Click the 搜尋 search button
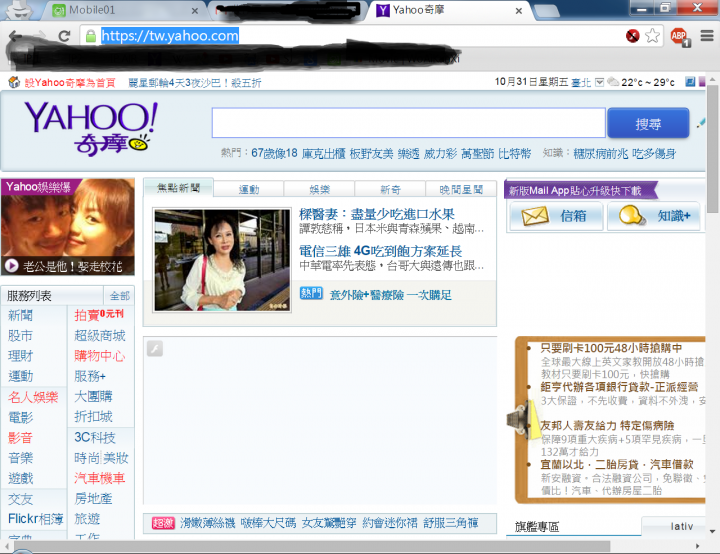The height and width of the screenshot is (554, 720). coord(648,123)
